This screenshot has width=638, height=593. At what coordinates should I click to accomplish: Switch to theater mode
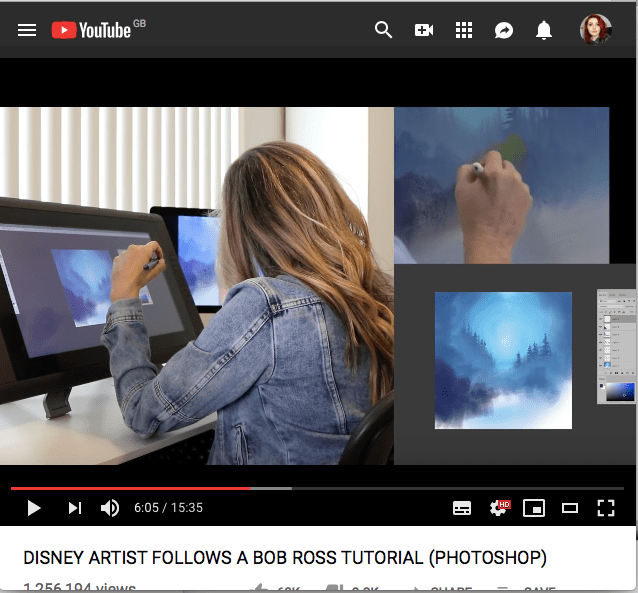coord(570,508)
